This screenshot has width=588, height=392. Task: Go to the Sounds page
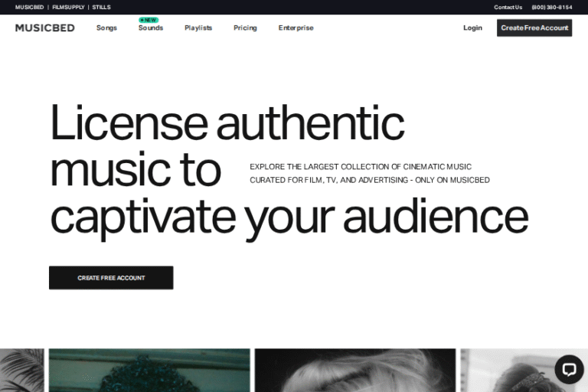(150, 28)
